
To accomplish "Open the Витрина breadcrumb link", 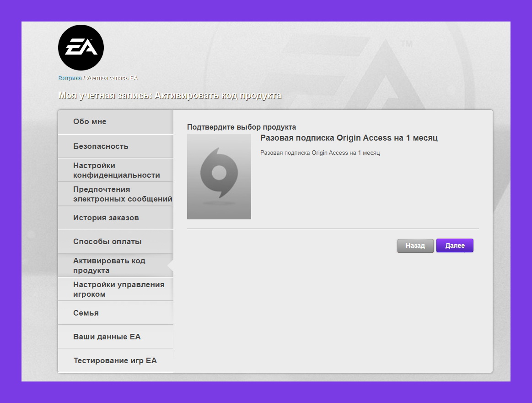I will 70,78.
